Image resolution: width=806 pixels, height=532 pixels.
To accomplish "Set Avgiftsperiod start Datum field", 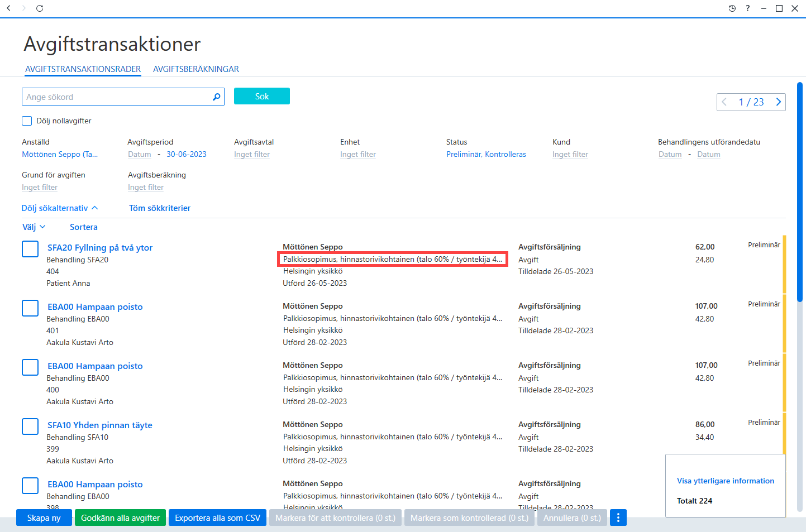I will [140, 154].
